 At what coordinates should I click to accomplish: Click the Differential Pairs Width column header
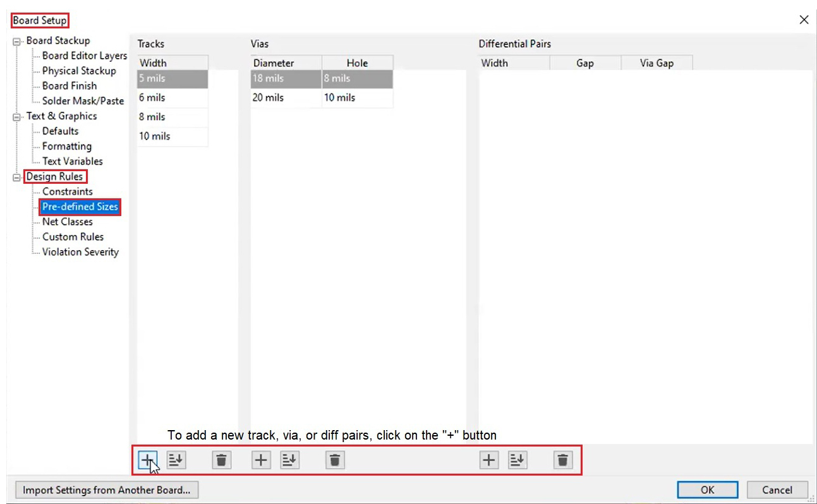pyautogui.click(x=514, y=63)
